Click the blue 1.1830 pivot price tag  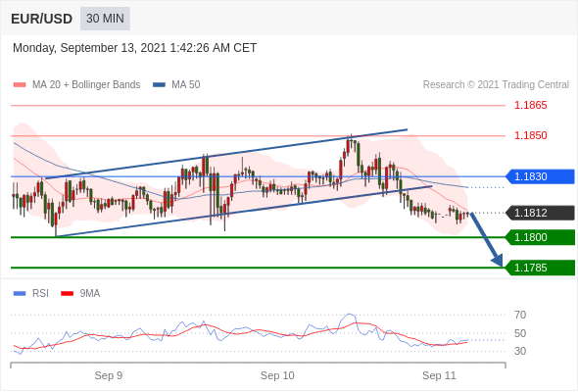540,176
